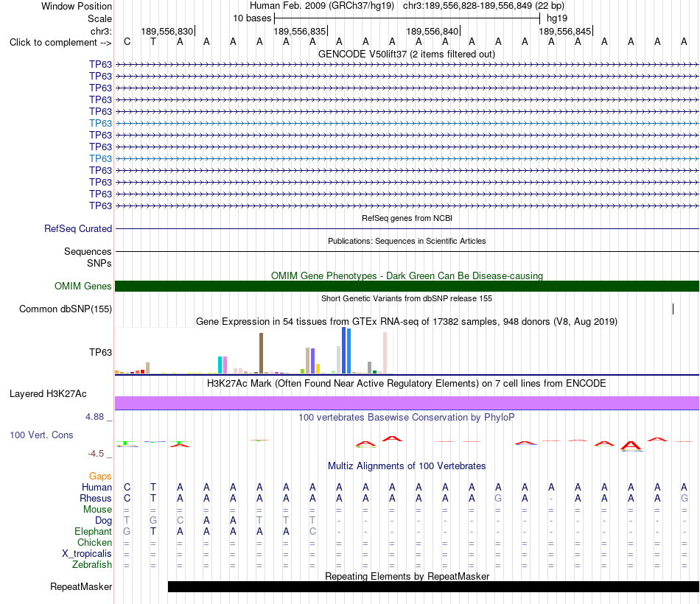The width and height of the screenshot is (700, 604).
Task: Click the first TP63 transcript label
Action: [x=100, y=64]
